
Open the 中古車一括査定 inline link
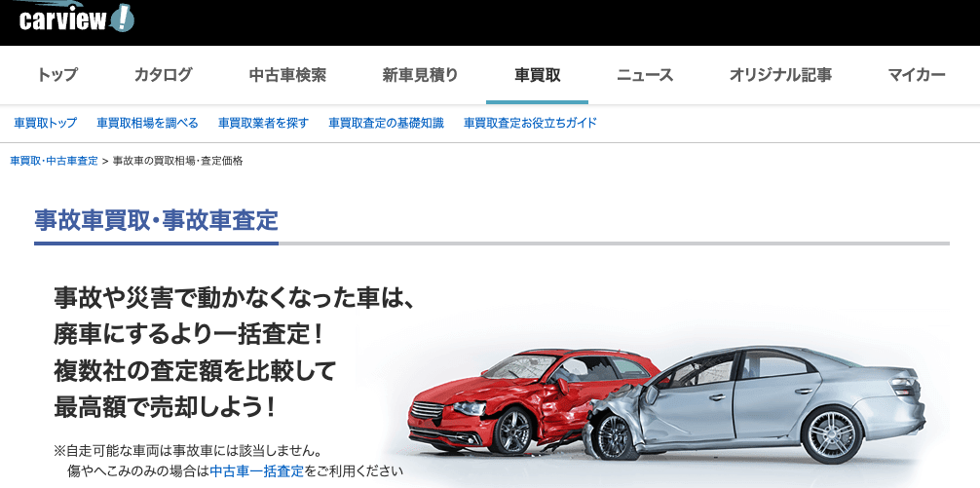coord(257,470)
